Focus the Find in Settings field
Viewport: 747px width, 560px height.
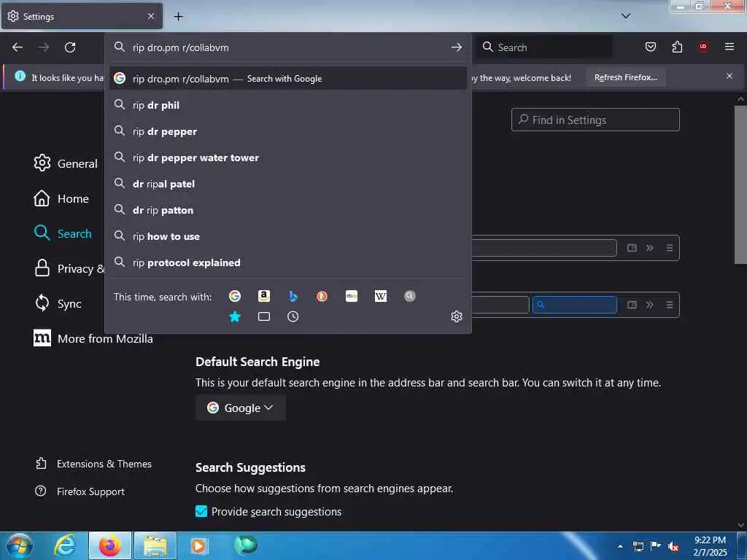(595, 120)
